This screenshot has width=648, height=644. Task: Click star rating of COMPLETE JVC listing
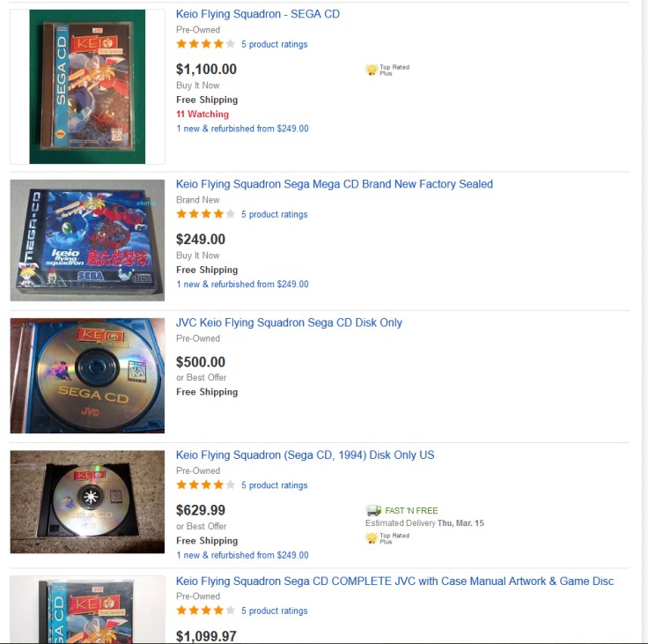pos(206,611)
